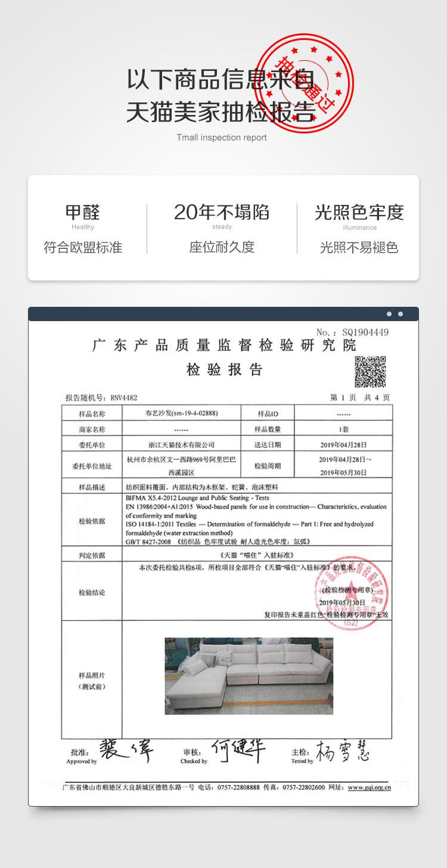The width and height of the screenshot is (447, 868).
Task: Click the Illuminance label
Action: click(359, 227)
